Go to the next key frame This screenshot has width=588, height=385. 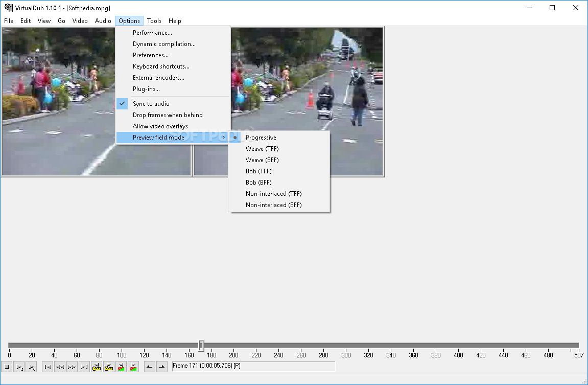pos(109,367)
